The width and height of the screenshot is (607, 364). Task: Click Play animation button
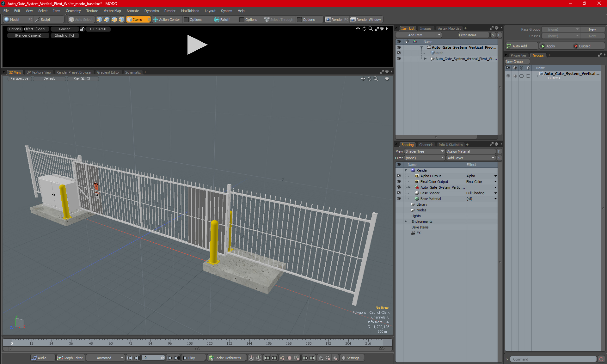coord(193,358)
